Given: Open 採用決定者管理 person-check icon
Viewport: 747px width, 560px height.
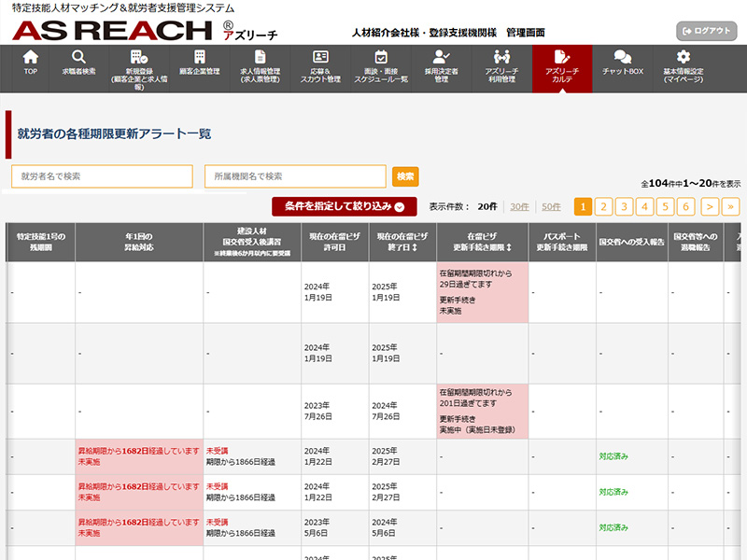Looking at the screenshot, I should (441, 57).
